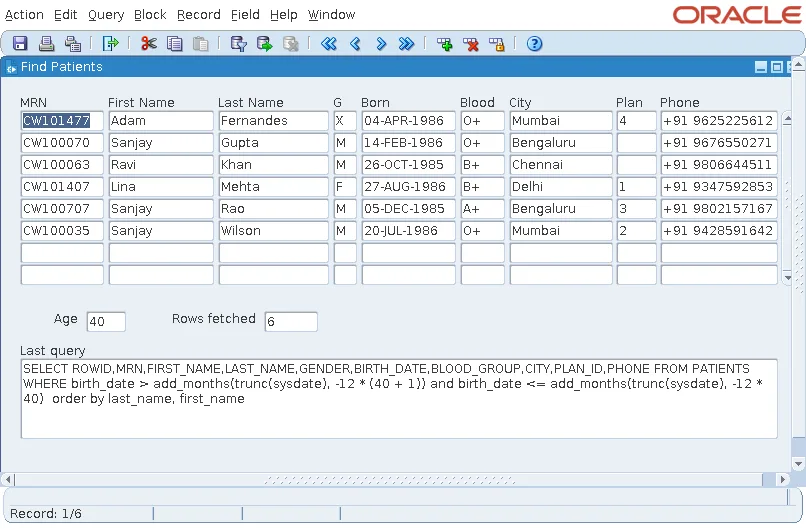Image resolution: width=806 pixels, height=529 pixels.
Task: Click birth date 26-OCT-1985
Action: [x=409, y=165]
